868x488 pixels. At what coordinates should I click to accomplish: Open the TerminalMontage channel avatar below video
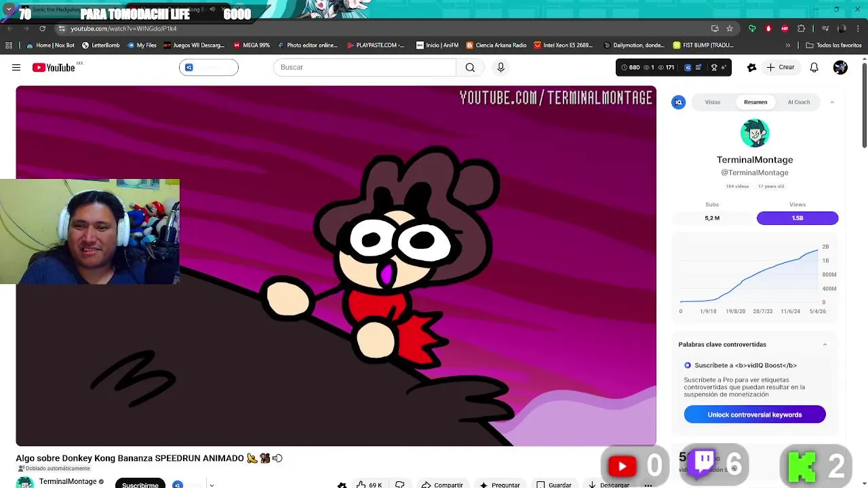(x=25, y=482)
